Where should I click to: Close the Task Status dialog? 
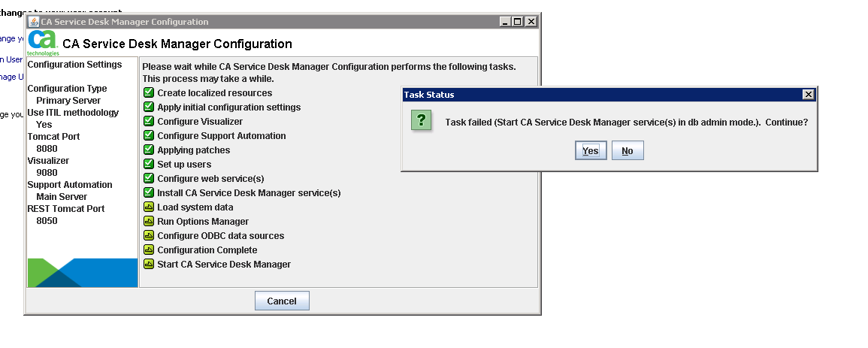click(808, 95)
